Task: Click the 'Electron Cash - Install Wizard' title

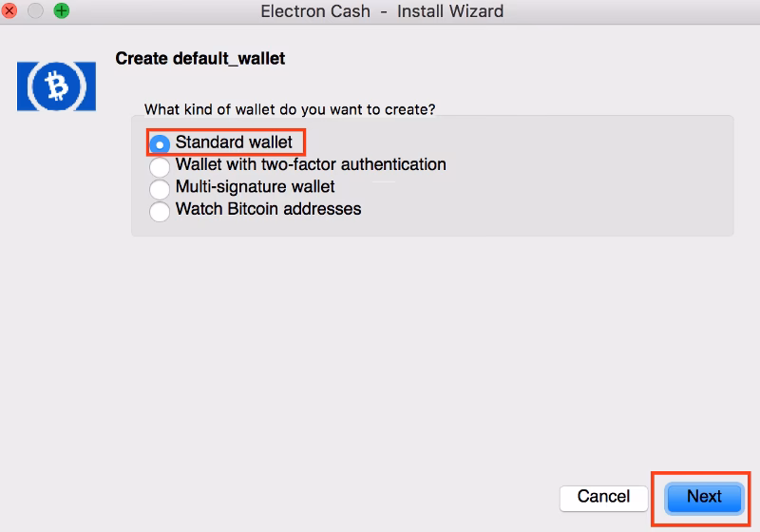Action: pos(381,12)
